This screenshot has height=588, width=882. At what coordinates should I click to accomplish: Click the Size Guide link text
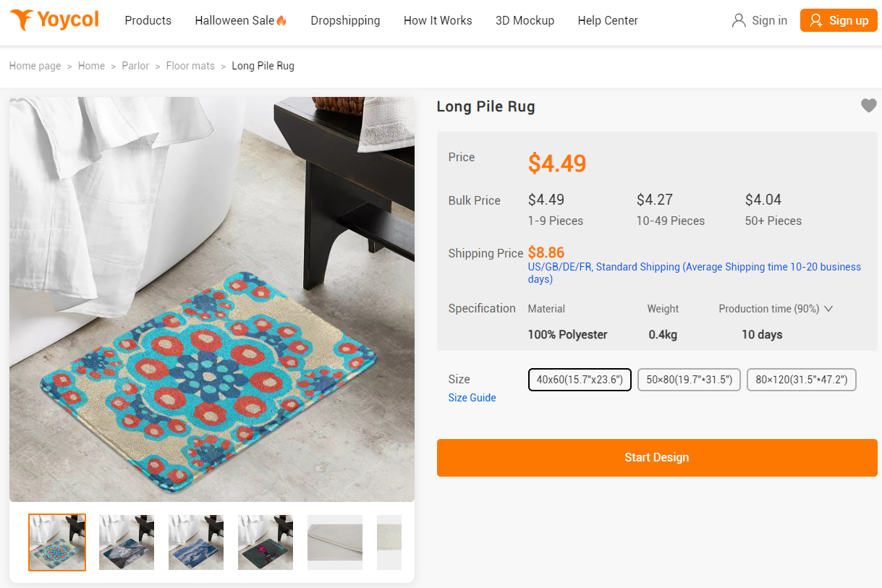coord(472,398)
